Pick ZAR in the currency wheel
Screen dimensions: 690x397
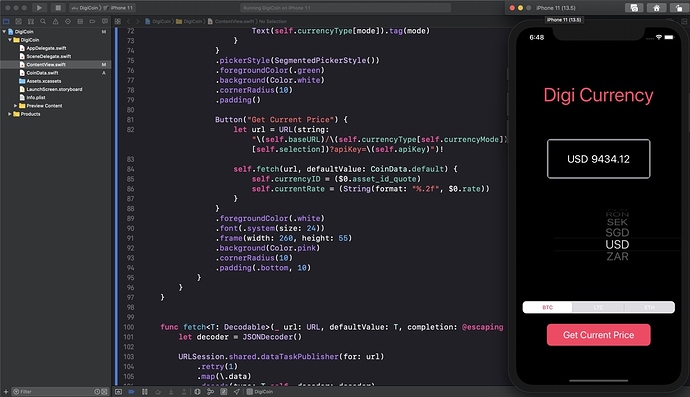coord(617,256)
